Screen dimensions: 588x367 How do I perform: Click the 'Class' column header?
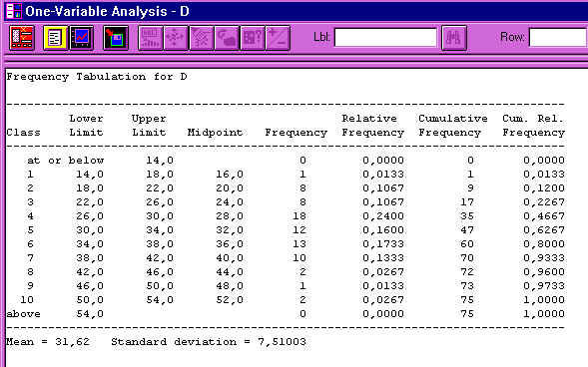click(23, 133)
